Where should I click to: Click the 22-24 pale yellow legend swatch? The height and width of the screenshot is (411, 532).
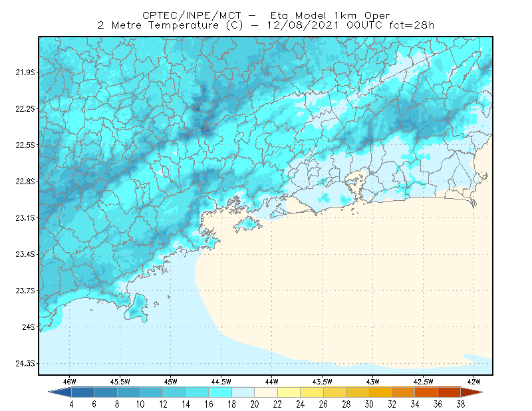tap(289, 392)
